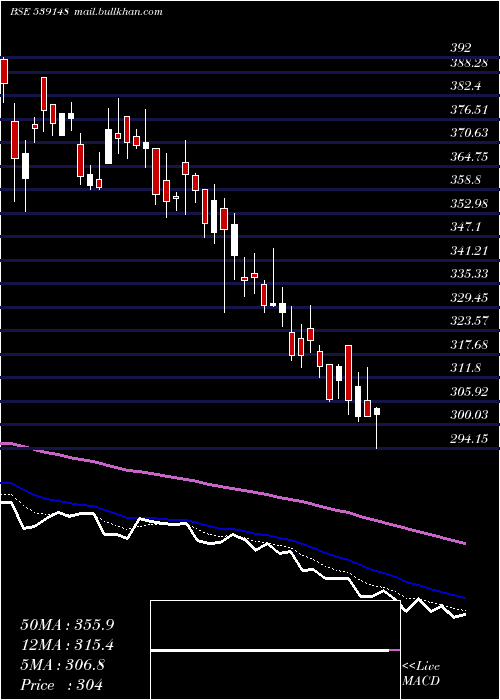Click the 341.21 price level label
This screenshot has width=500, height=700.
(x=469, y=250)
